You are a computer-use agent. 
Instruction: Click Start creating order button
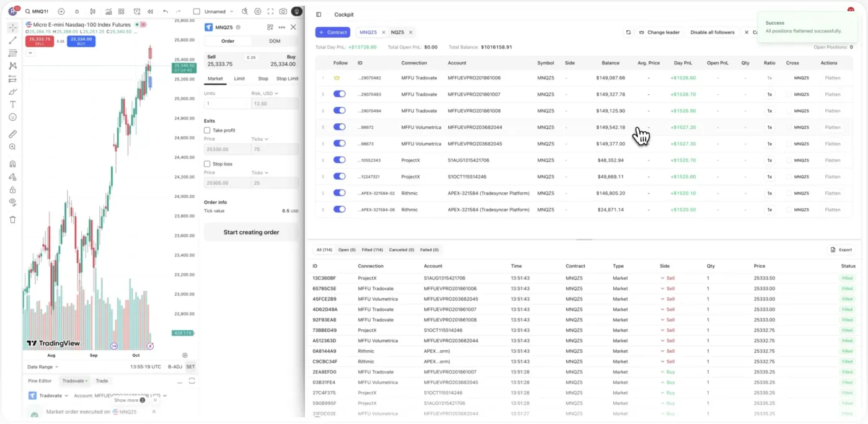251,232
